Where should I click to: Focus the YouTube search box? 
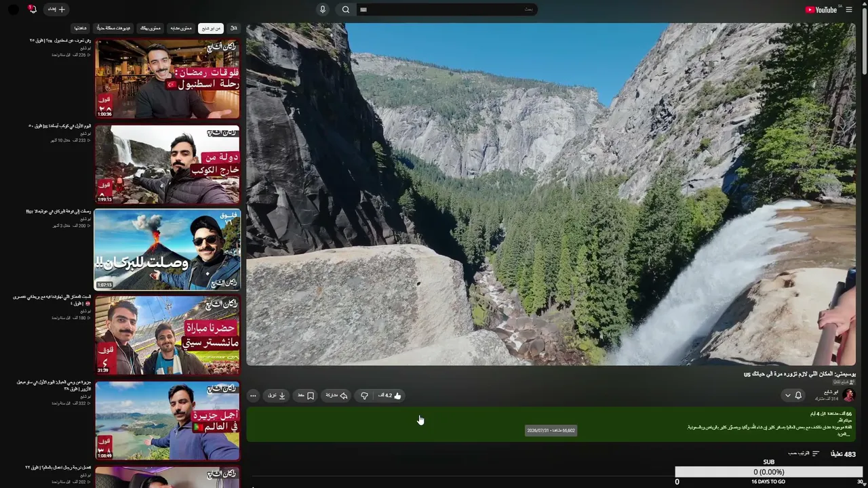[448, 9]
